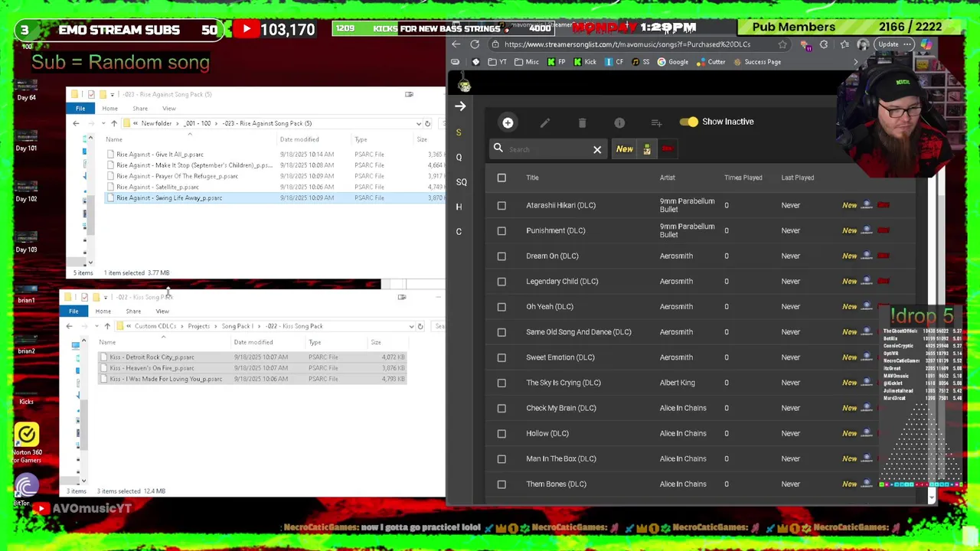980x551 pixels.
Task: Show more bookmarks chevron in browser
Action: pos(855,62)
